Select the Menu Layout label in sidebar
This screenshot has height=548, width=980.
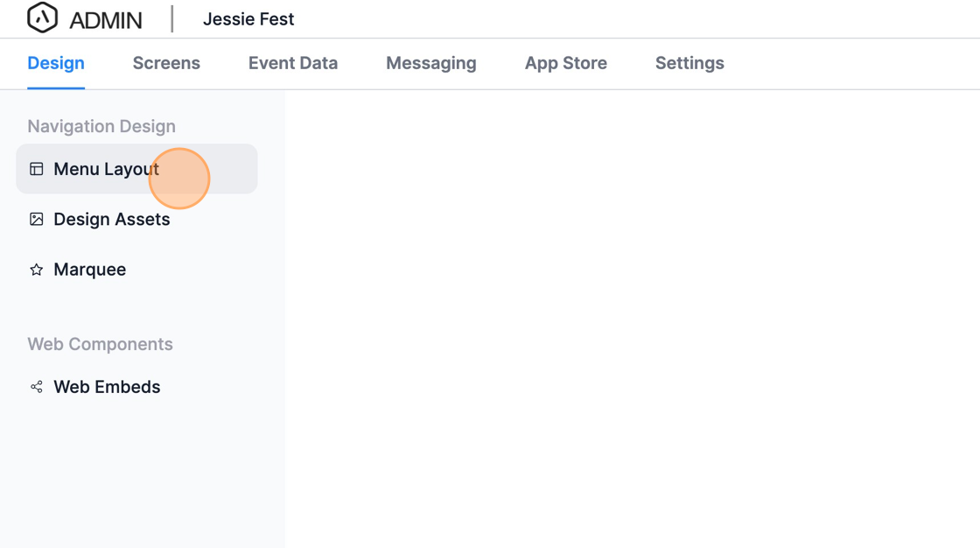[106, 169]
